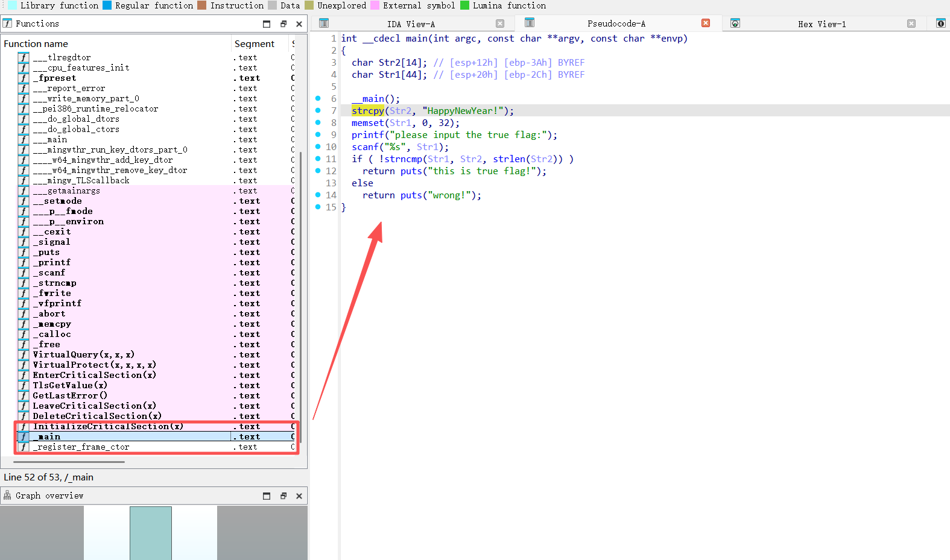Select the _puts function row
The image size is (950, 560).
point(156,252)
